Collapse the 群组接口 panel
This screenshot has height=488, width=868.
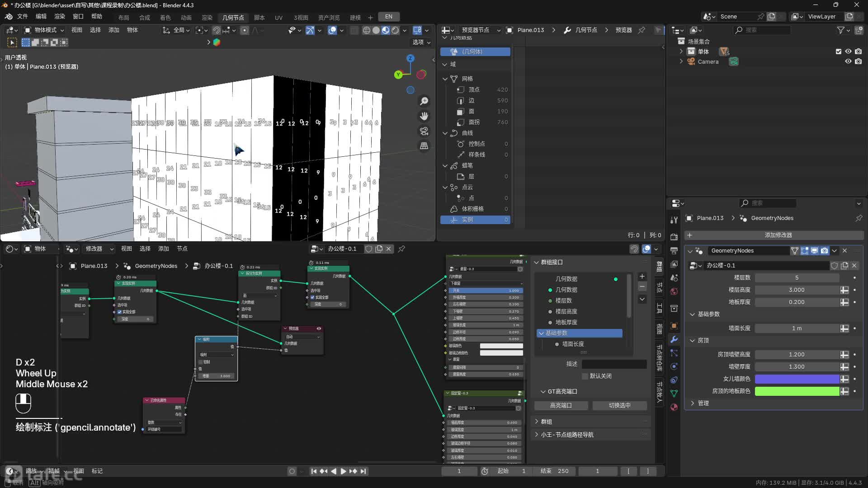click(537, 263)
